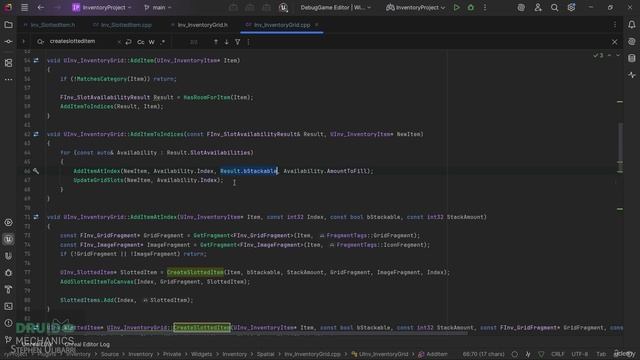Navigate back with the left arrow
Viewport: 640px width, 360px height.
(x=41, y=7)
